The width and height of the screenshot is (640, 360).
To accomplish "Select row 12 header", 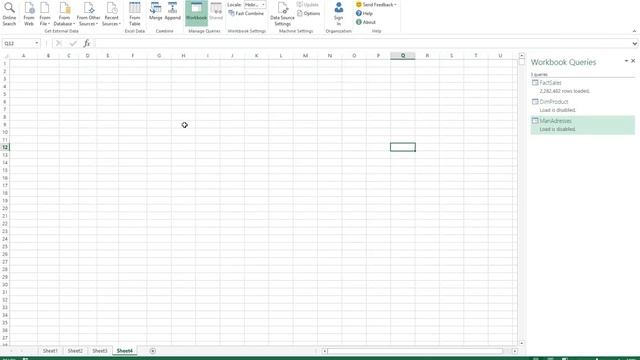I will click(5, 147).
